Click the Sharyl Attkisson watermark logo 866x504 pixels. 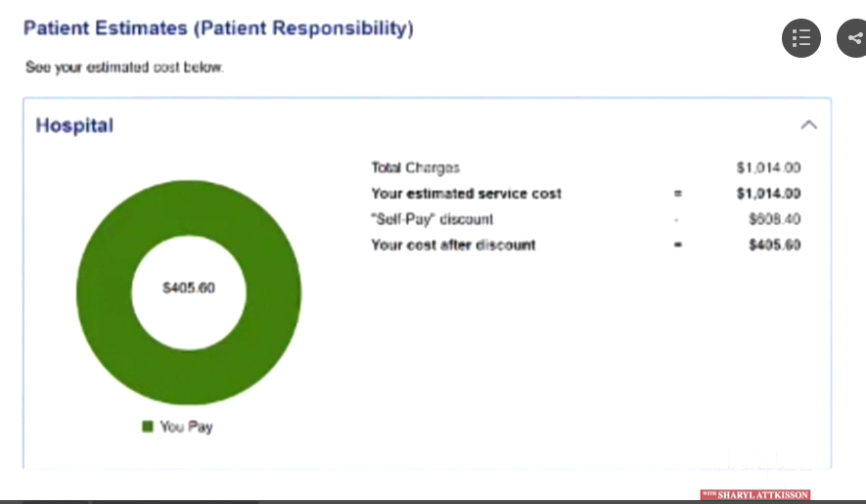coord(755,495)
